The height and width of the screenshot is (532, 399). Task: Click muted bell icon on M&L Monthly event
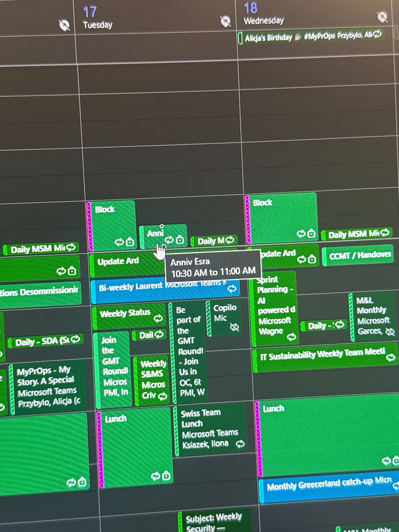390,332
